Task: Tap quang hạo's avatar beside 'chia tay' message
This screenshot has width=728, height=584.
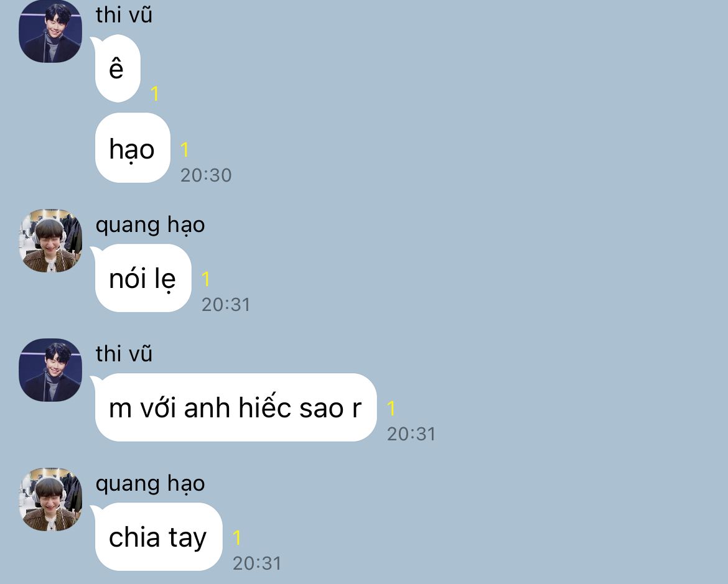Action: 50,499
